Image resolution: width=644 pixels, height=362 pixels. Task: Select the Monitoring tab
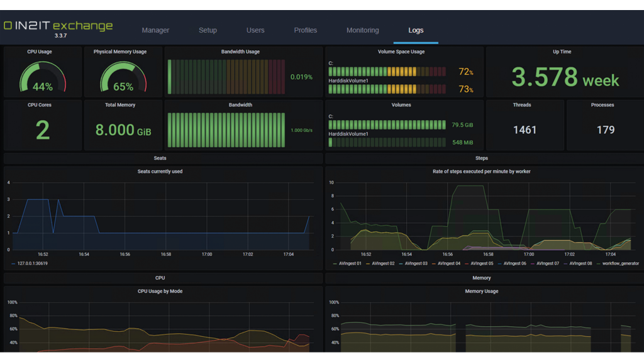tap(362, 30)
